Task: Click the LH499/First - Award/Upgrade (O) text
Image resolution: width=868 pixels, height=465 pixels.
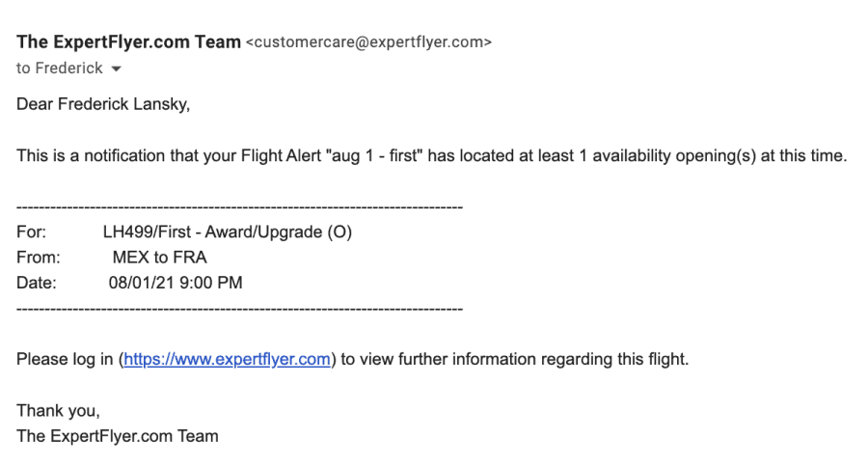Action: click(228, 232)
